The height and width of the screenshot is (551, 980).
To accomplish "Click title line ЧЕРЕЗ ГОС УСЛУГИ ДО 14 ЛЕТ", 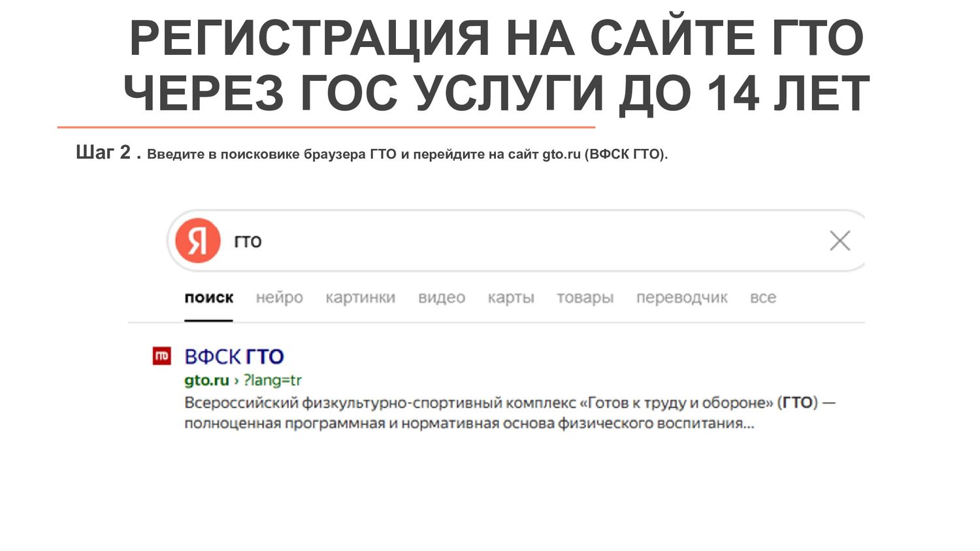I will tap(497, 93).
